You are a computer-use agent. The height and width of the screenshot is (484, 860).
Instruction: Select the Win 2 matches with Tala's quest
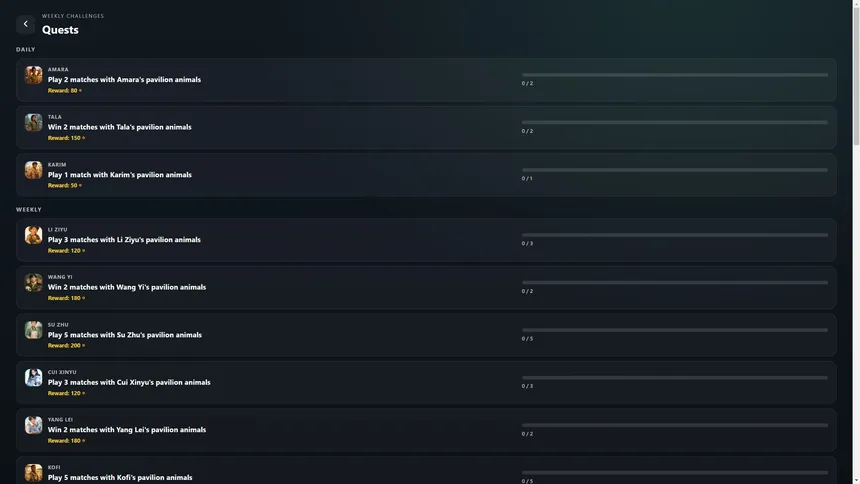pyautogui.click(x=426, y=127)
